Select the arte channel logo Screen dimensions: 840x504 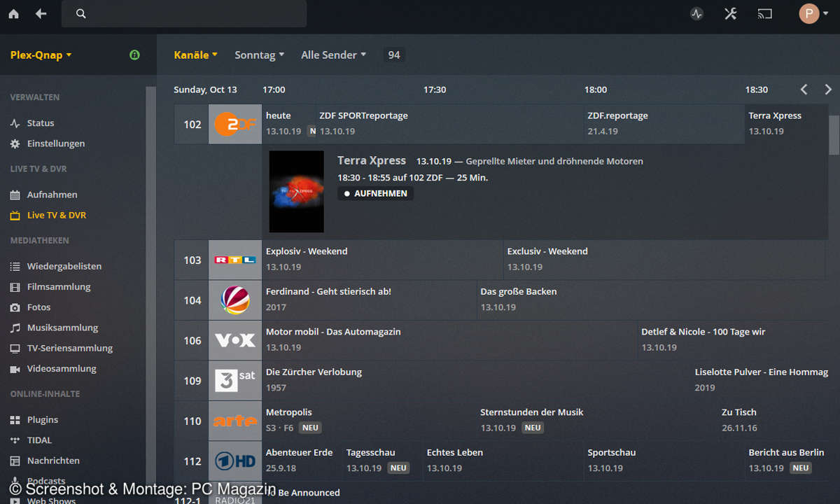pyautogui.click(x=234, y=421)
